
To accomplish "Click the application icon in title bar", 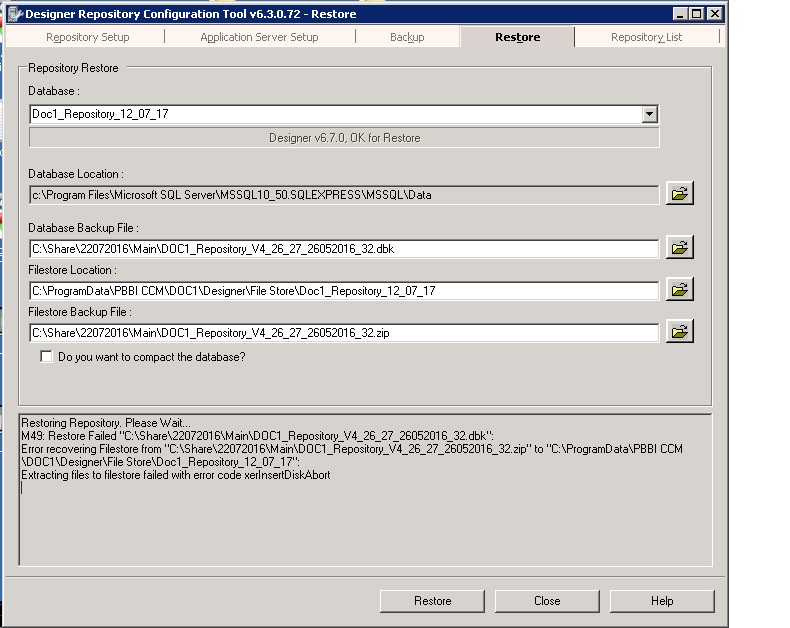I will pyautogui.click(x=12, y=14).
